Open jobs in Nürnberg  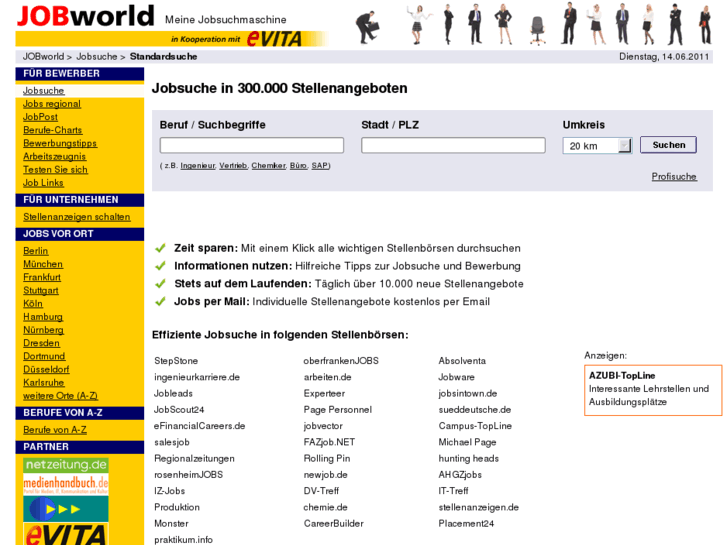coord(44,330)
